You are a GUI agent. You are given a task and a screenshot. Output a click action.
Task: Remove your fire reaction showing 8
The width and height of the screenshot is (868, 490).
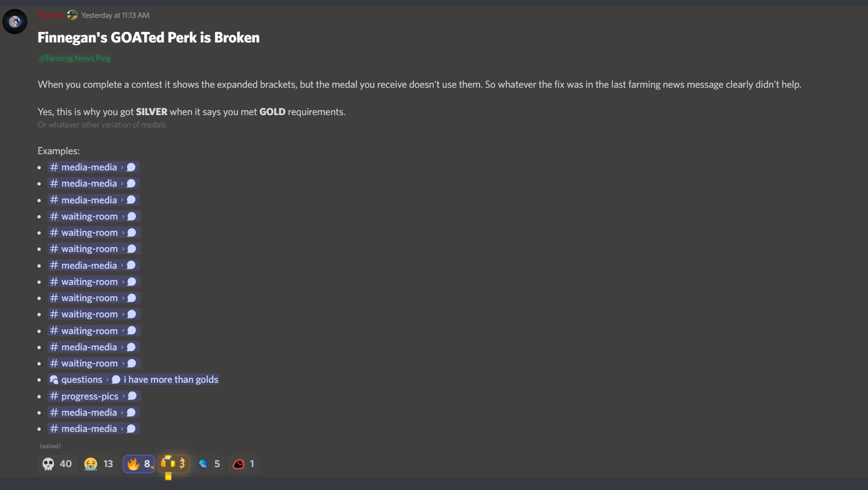pyautogui.click(x=139, y=464)
